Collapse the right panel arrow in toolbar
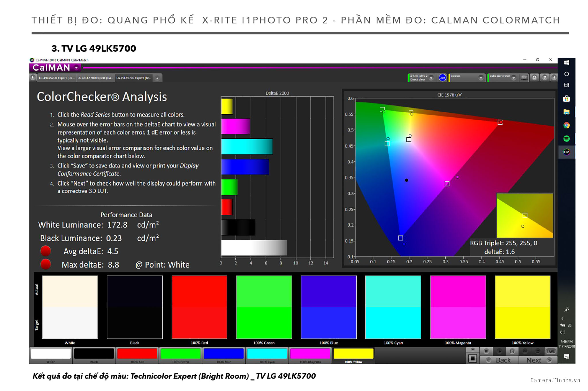588x391 pixels. tap(554, 78)
